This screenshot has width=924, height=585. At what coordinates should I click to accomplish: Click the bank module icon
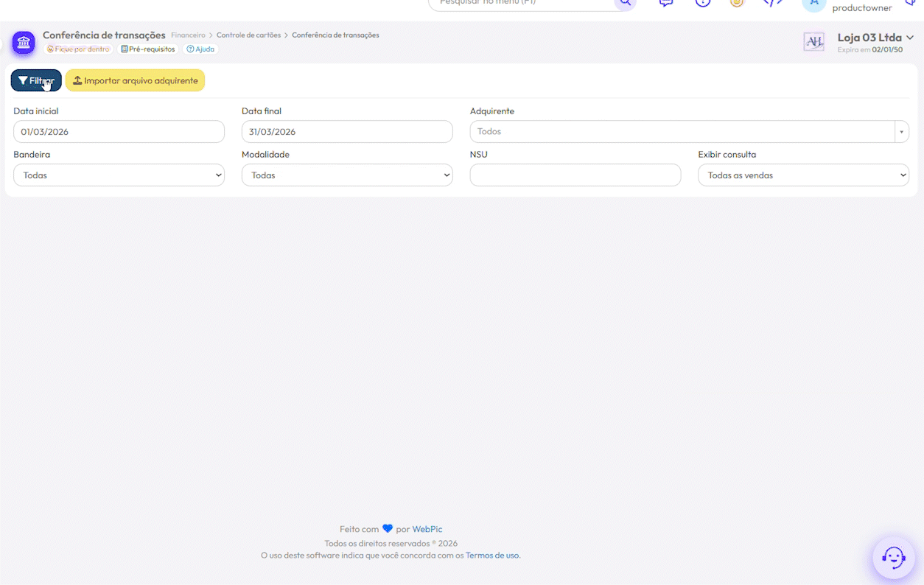[x=24, y=43]
